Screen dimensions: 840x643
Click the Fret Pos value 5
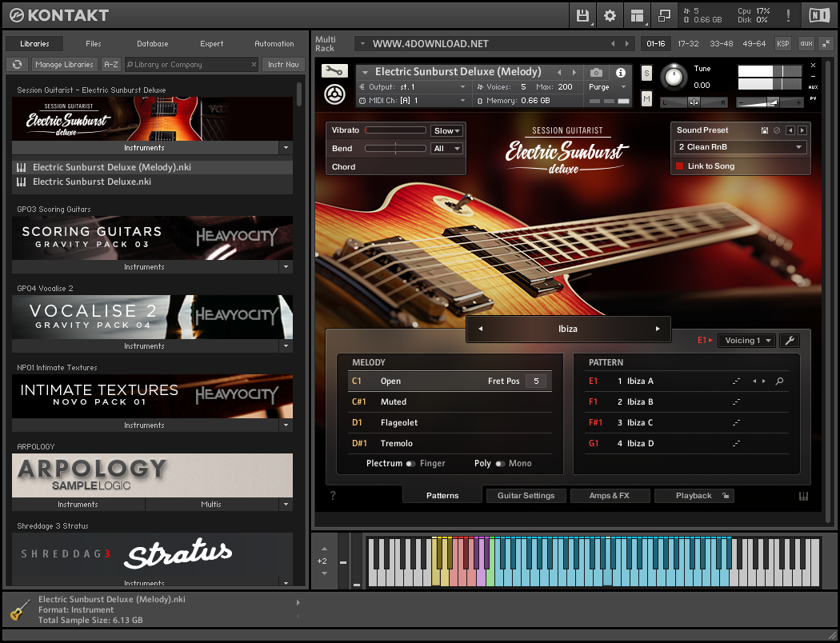click(536, 381)
